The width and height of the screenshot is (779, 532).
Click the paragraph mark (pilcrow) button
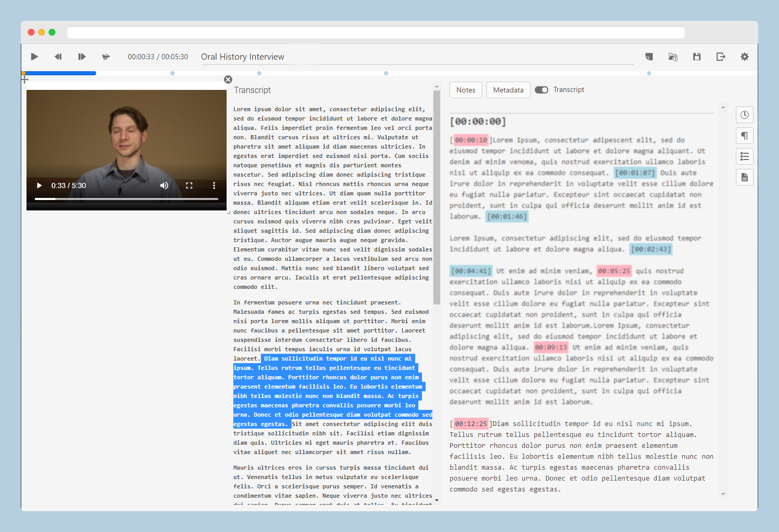pos(745,136)
